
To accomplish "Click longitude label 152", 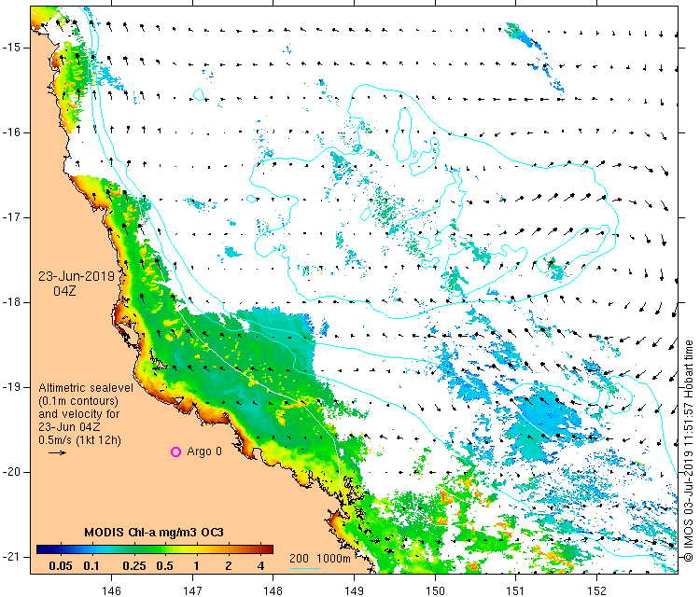I will pos(597,590).
